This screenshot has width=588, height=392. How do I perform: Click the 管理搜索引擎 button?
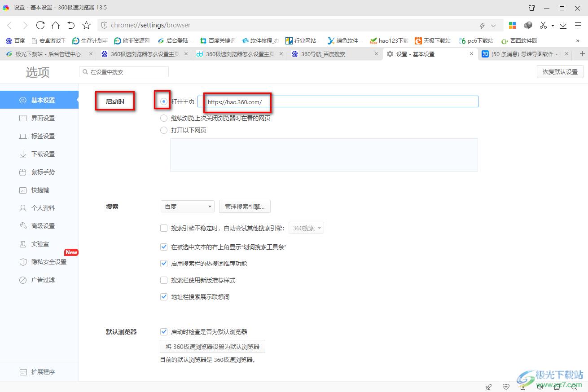pyautogui.click(x=245, y=207)
